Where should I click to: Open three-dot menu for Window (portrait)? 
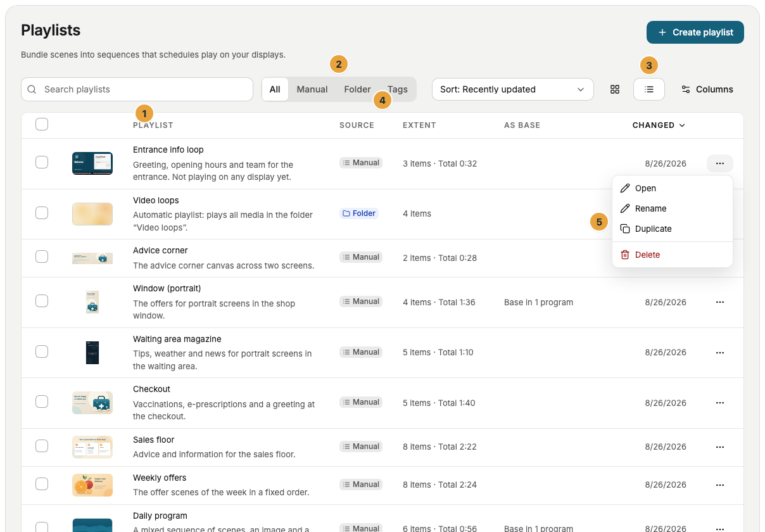(720, 302)
